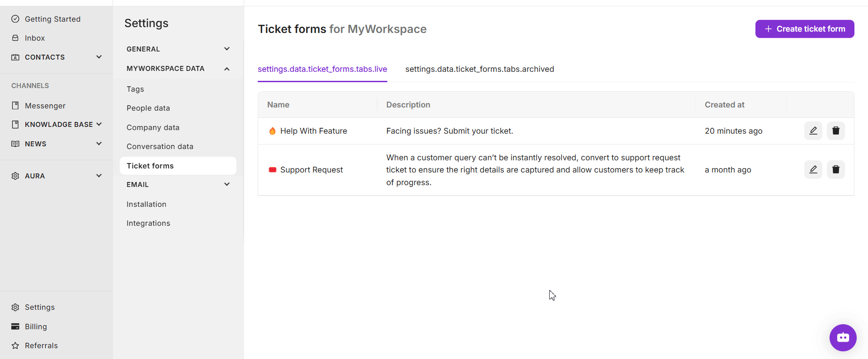Edit the Support Request form
The height and width of the screenshot is (359, 868).
pos(813,169)
